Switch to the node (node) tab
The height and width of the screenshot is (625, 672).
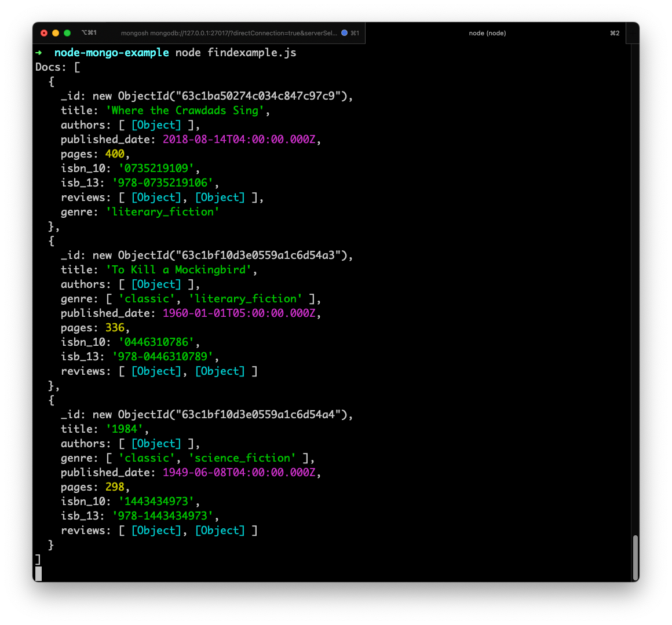487,33
